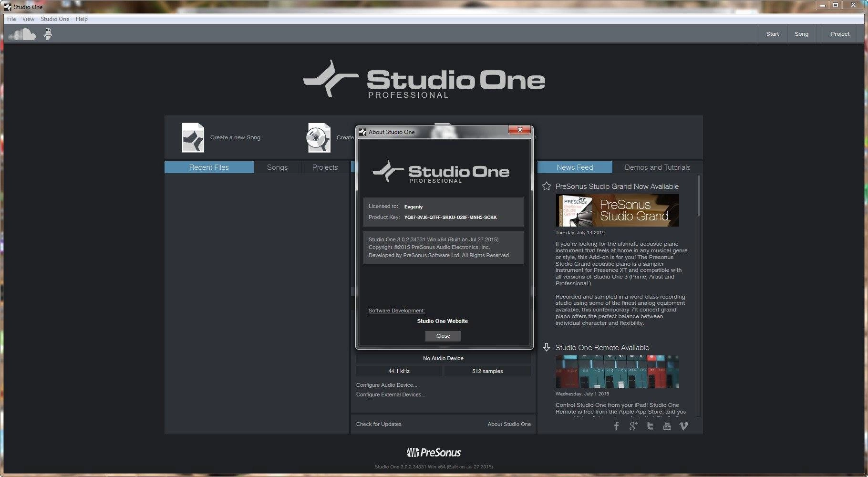Image resolution: width=868 pixels, height=477 pixels.
Task: Click the No Audio Device field
Action: (443, 358)
